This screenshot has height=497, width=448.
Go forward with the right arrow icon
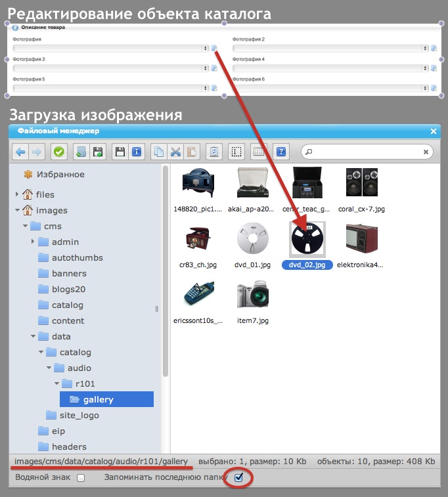click(x=37, y=152)
